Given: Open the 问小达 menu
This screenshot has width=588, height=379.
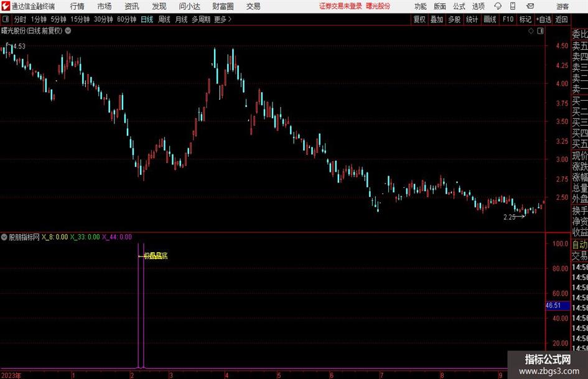Looking at the screenshot, I should [x=189, y=6].
